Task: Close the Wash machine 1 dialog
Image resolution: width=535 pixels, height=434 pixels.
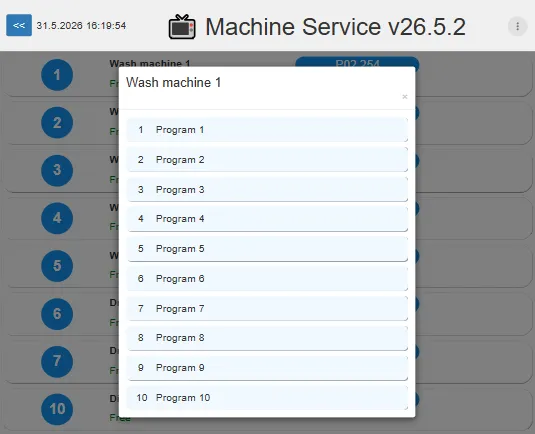Action: tap(405, 97)
